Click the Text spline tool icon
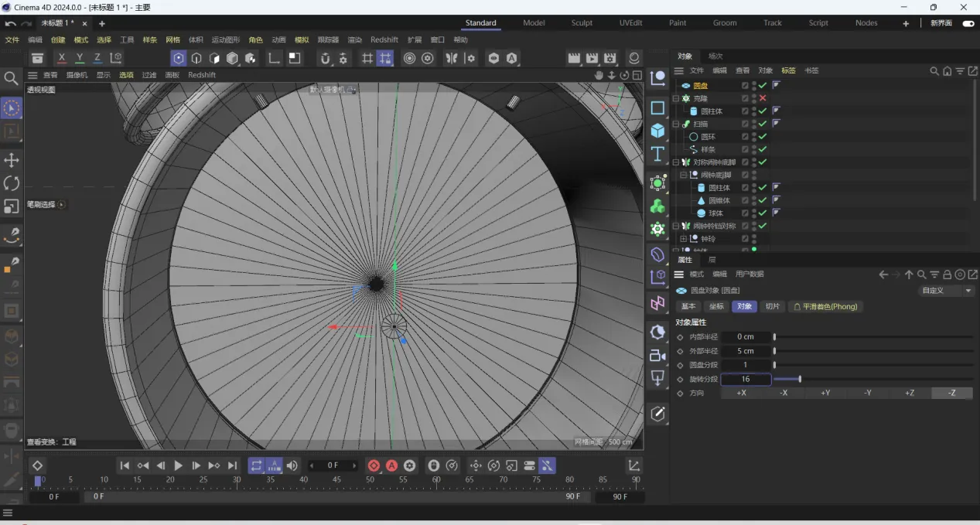The width and height of the screenshot is (980, 525). (657, 153)
